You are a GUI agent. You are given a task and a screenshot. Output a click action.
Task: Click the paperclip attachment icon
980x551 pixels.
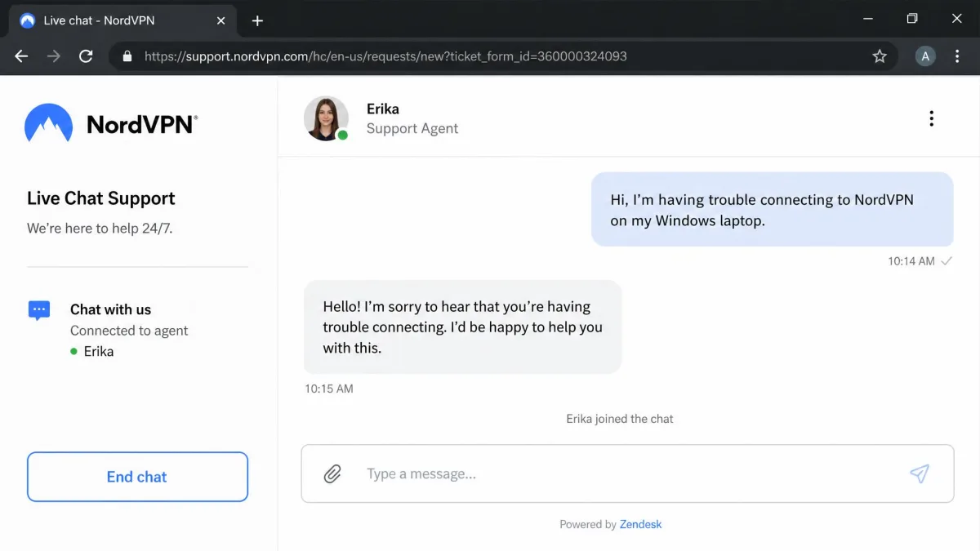pos(332,473)
